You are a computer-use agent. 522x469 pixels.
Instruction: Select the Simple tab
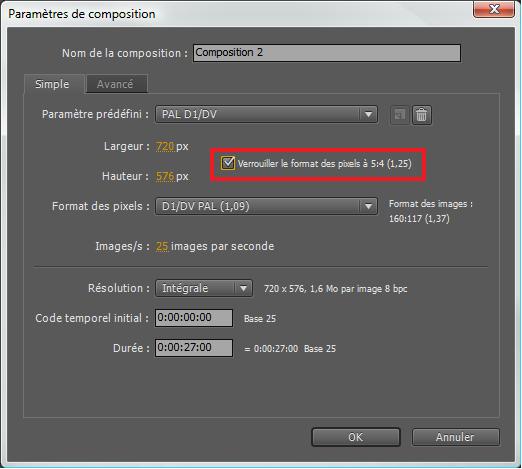click(x=53, y=84)
